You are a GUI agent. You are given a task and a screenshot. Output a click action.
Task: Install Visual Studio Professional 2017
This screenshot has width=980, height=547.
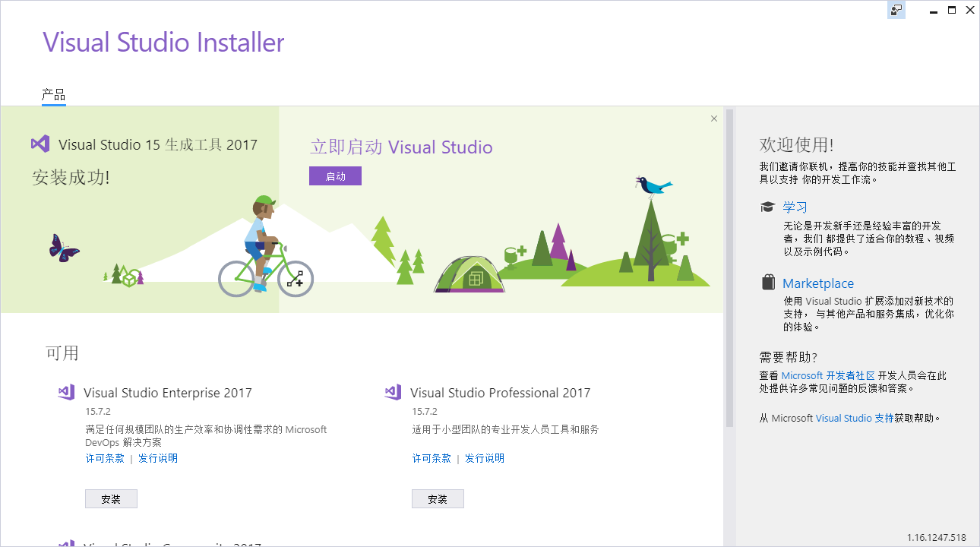point(438,499)
